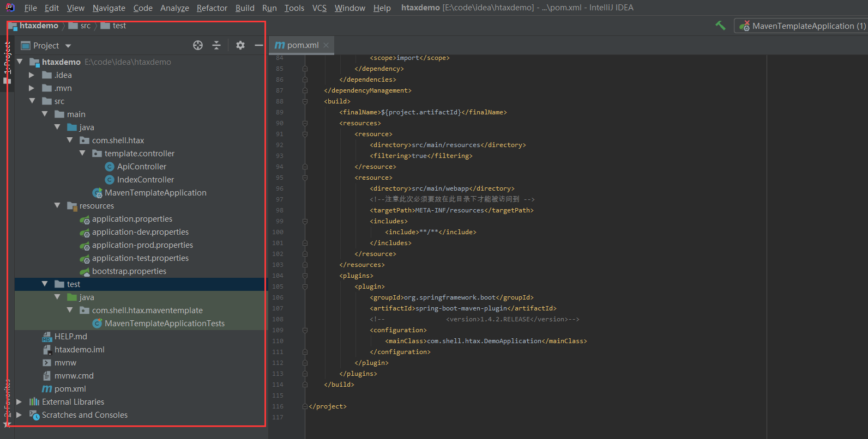Viewport: 868px width, 439px height.
Task: Expand the .idea folder arrow
Action: pyautogui.click(x=32, y=75)
